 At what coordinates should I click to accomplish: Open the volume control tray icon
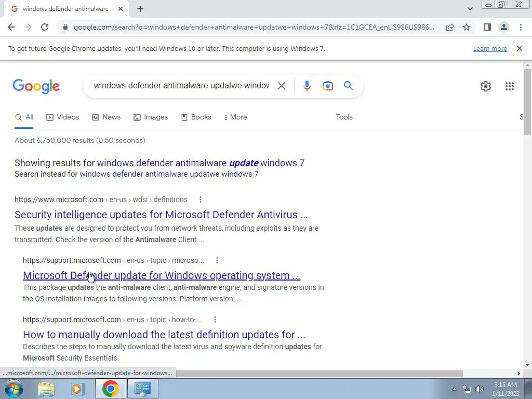(x=479, y=389)
